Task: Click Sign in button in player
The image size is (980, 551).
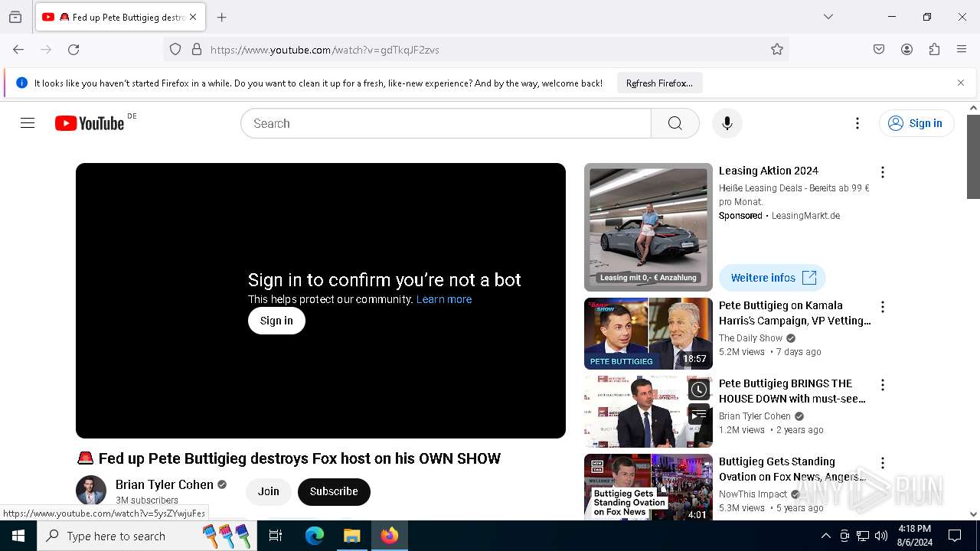Action: 276,321
